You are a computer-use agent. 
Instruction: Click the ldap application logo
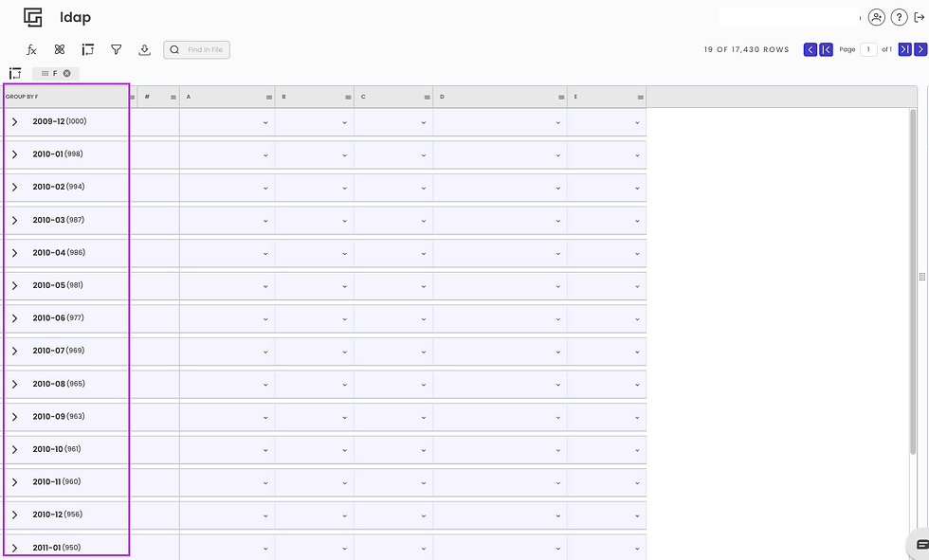click(33, 17)
